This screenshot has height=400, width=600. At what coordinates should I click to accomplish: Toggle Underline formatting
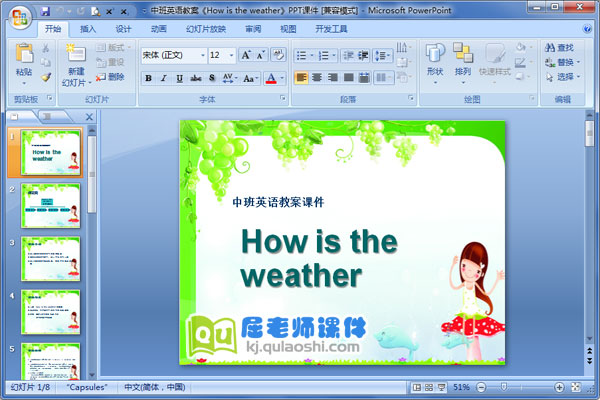[179, 78]
